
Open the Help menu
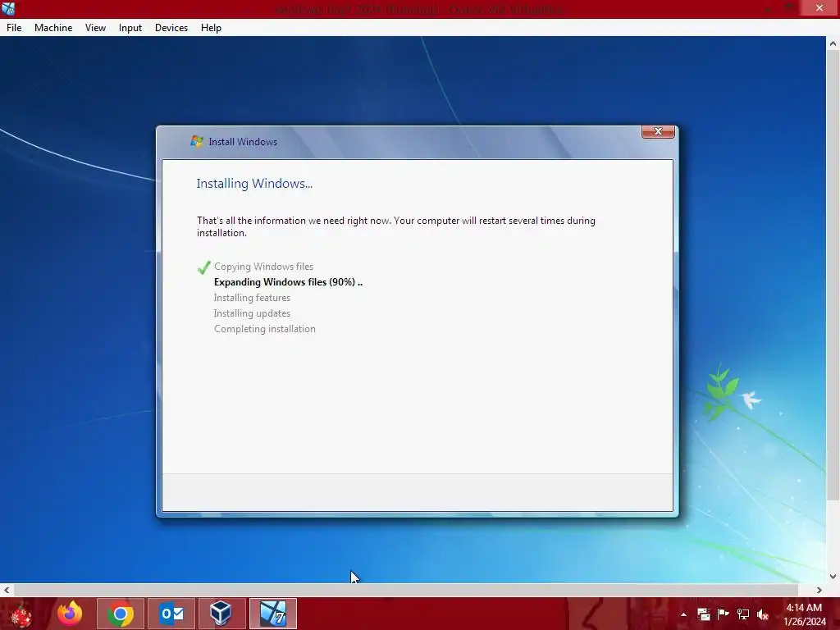pyautogui.click(x=211, y=28)
